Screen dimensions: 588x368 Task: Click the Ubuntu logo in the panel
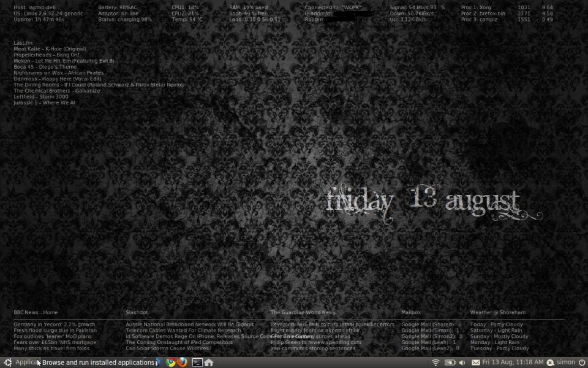point(7,362)
